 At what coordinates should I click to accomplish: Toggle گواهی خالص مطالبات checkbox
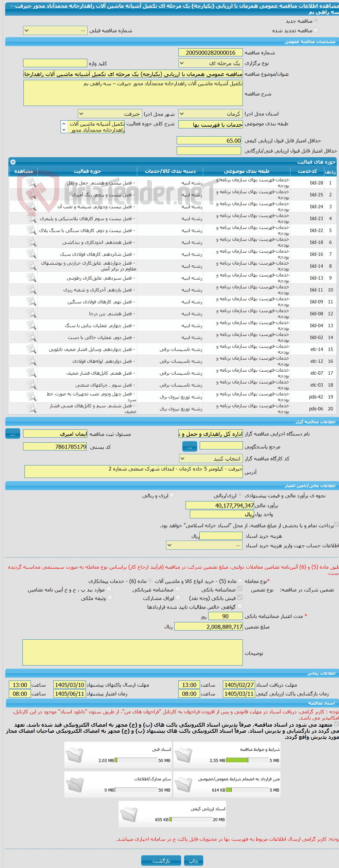[x=240, y=606]
